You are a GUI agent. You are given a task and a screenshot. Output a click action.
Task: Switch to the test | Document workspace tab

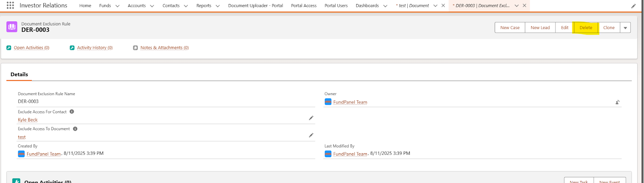click(x=412, y=6)
